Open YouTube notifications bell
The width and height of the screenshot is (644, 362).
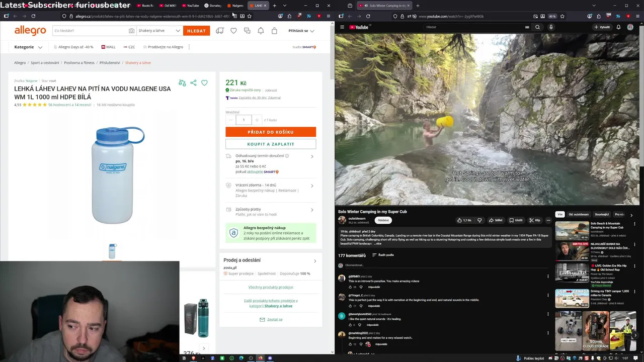click(618, 27)
